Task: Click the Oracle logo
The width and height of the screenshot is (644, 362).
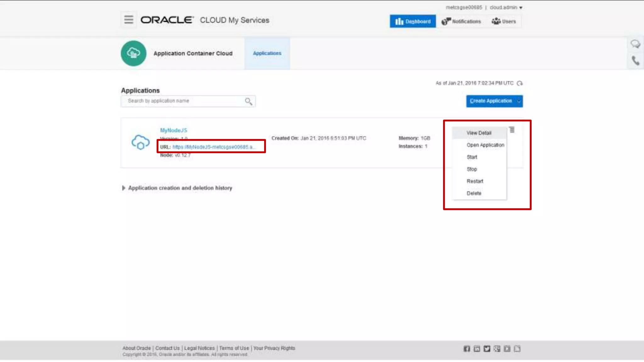Action: pos(167,20)
